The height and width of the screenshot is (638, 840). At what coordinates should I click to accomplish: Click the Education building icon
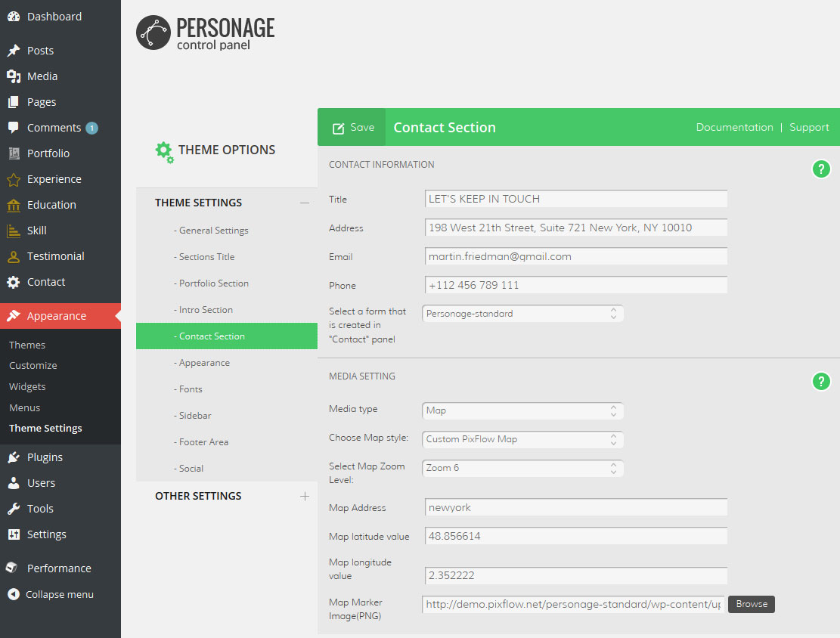(14, 205)
